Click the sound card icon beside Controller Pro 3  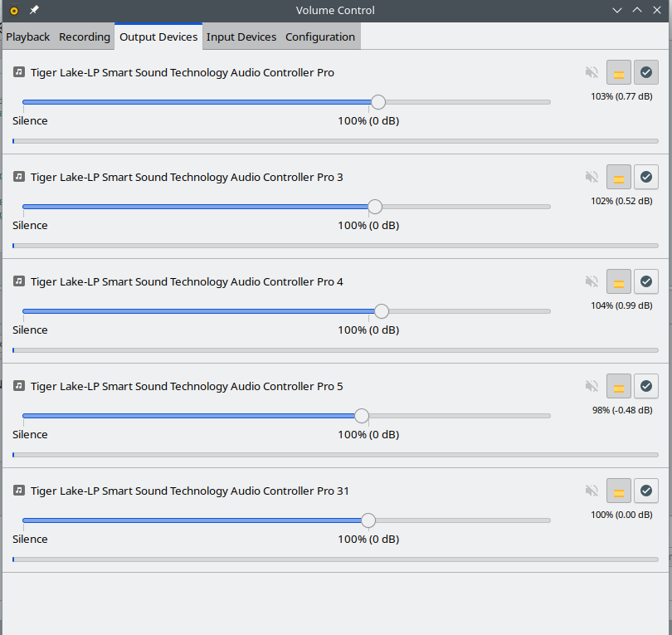[x=19, y=176]
